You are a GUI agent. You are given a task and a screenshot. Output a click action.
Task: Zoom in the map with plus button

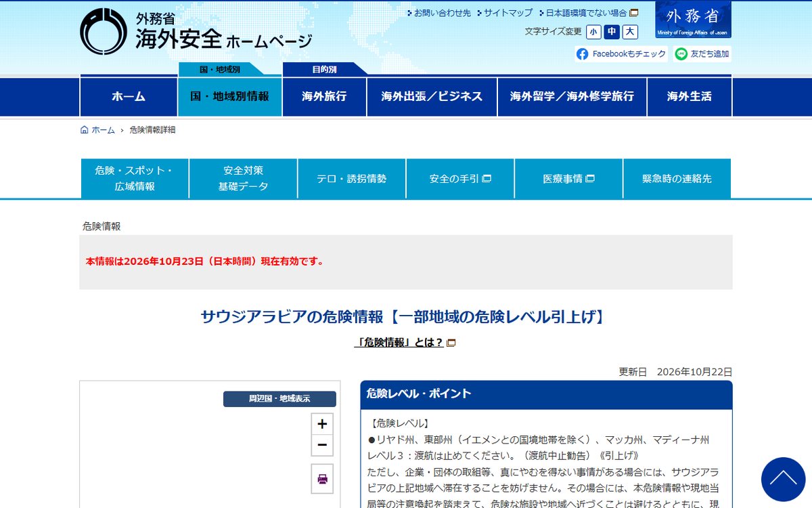tap(322, 424)
